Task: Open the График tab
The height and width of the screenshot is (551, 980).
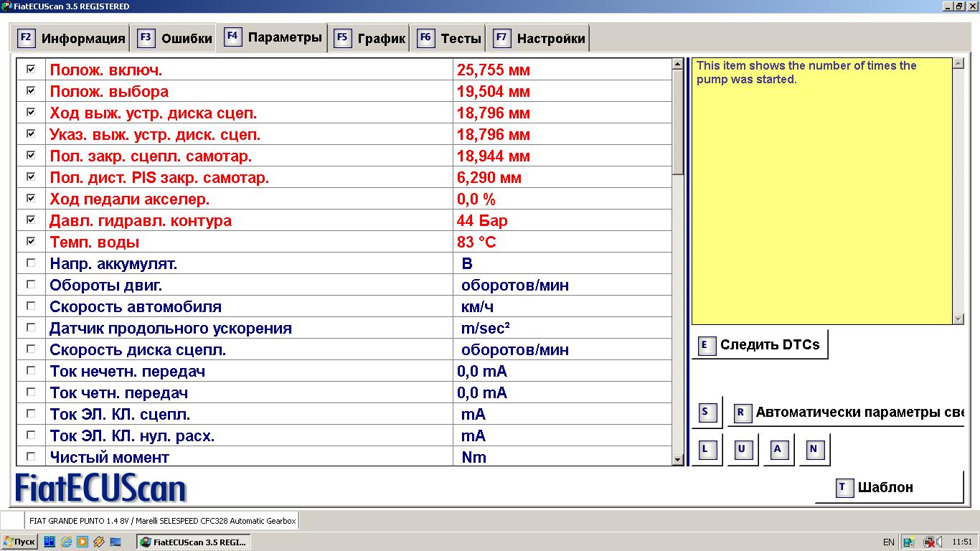Action: click(x=370, y=39)
